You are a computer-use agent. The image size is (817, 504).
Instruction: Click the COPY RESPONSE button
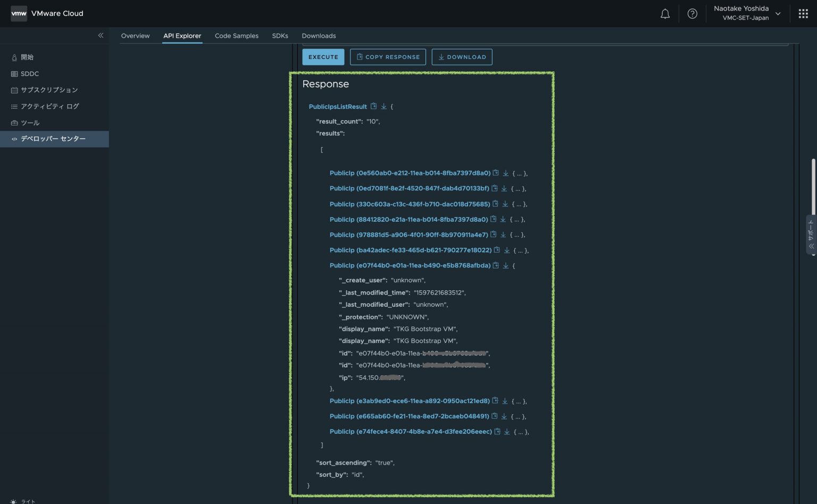point(388,57)
